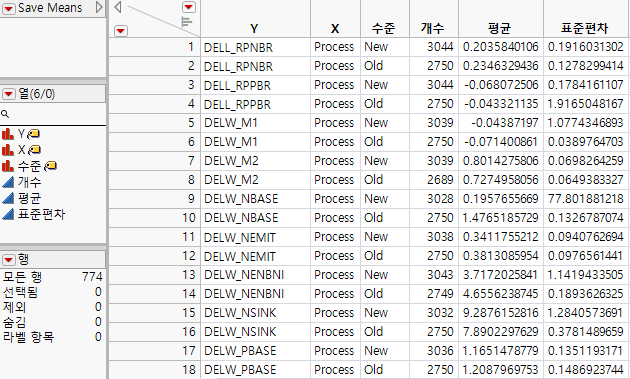630x379 pixels.
Task: Click the New level cell in row 7
Action: [385, 161]
